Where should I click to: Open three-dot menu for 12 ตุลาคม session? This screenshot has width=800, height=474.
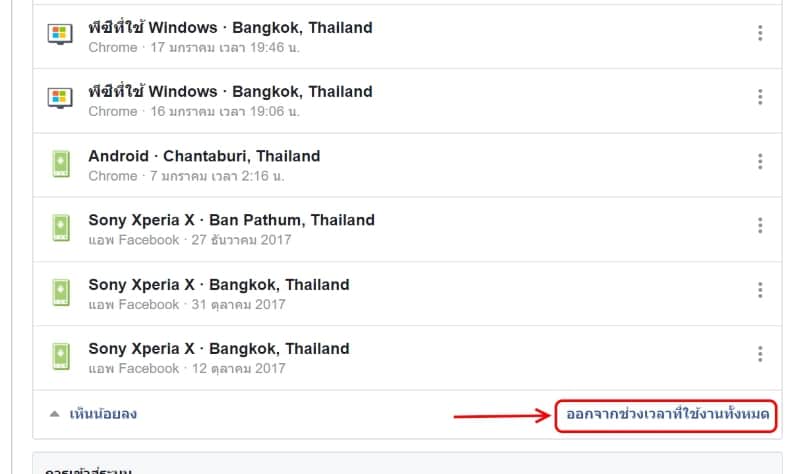(760, 354)
